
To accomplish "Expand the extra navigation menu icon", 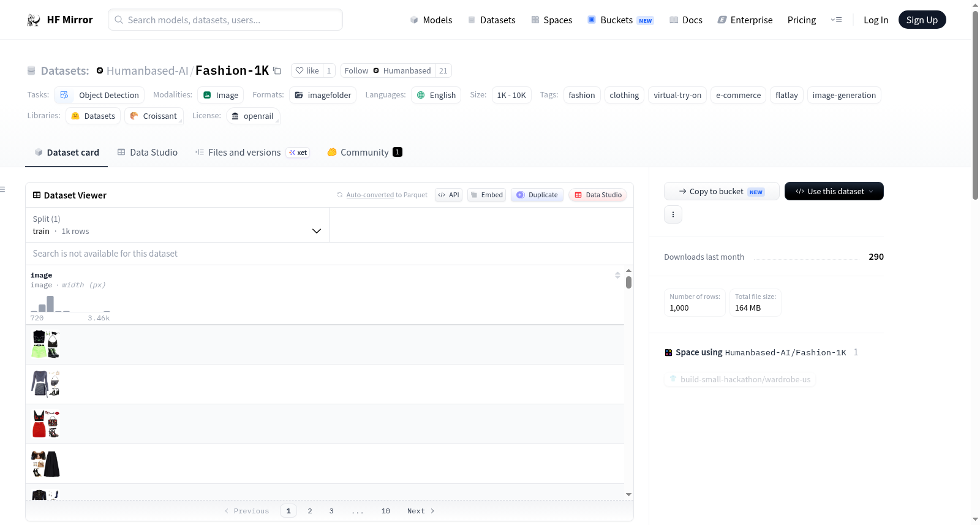I will point(836,20).
